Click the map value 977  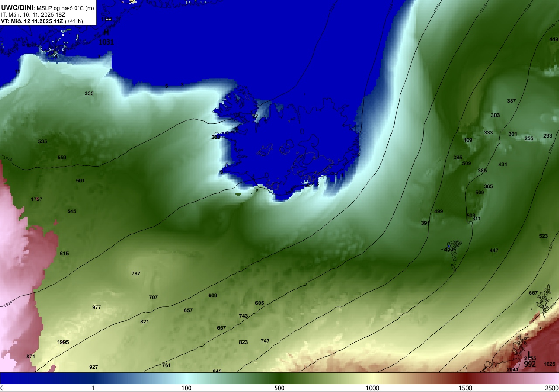[x=97, y=307]
